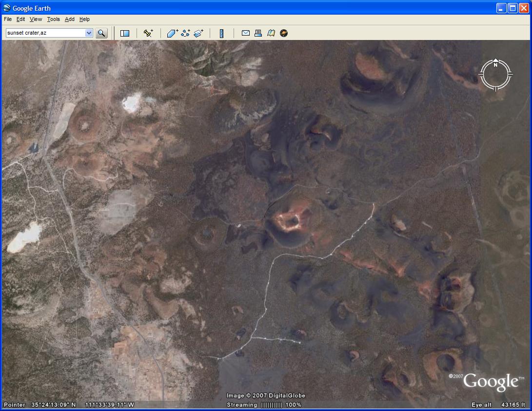The width and height of the screenshot is (532, 411).
Task: Switch to Sky view planet icon
Action: point(284,33)
